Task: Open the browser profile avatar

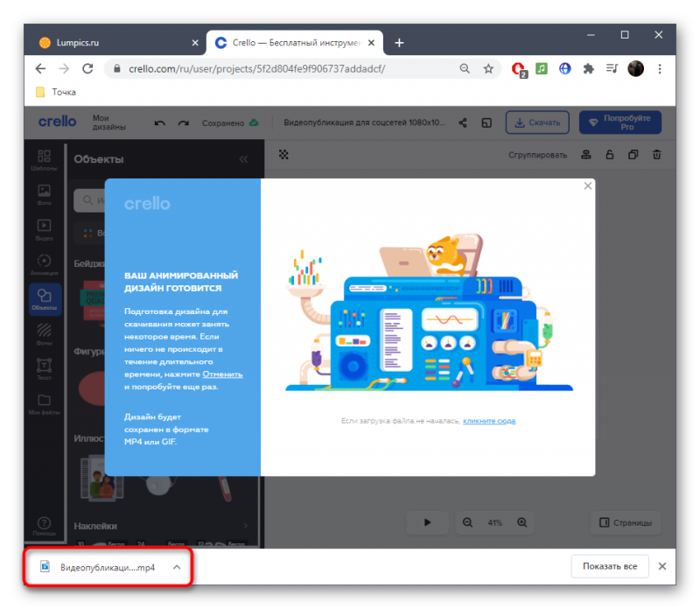Action: [x=636, y=68]
